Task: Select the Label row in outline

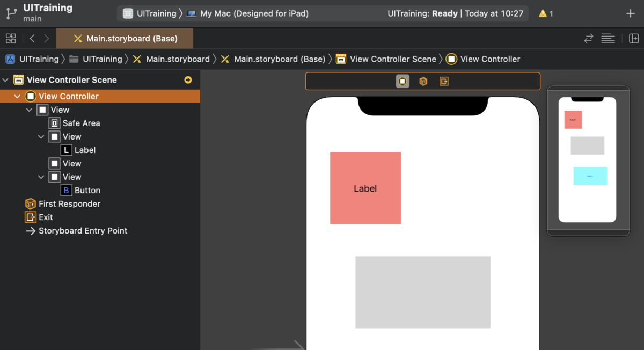Action: 100,150
